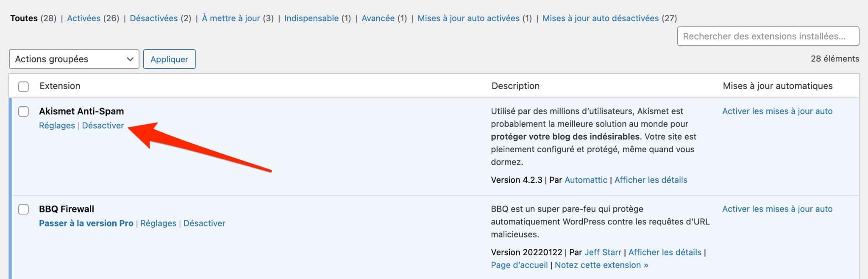Click the Description column header
The image size is (868, 279).
pos(515,86)
